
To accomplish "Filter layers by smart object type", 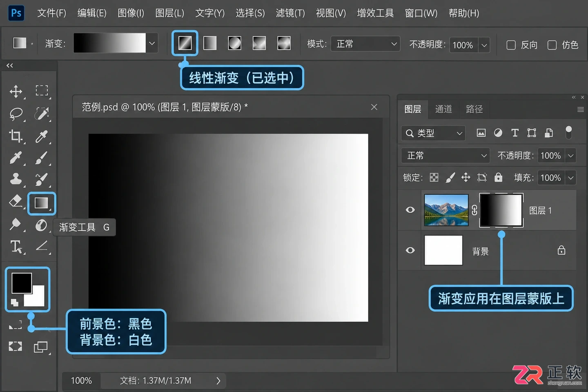I will tap(549, 133).
